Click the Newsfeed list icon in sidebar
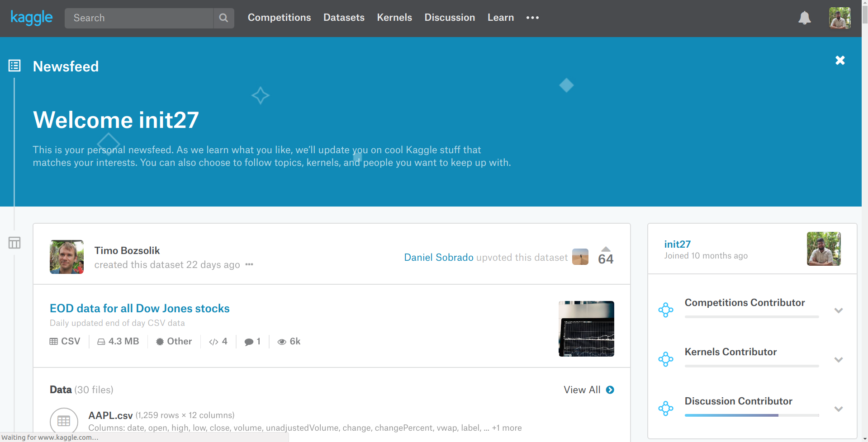Viewport: 868px width, 442px height. 14,66
